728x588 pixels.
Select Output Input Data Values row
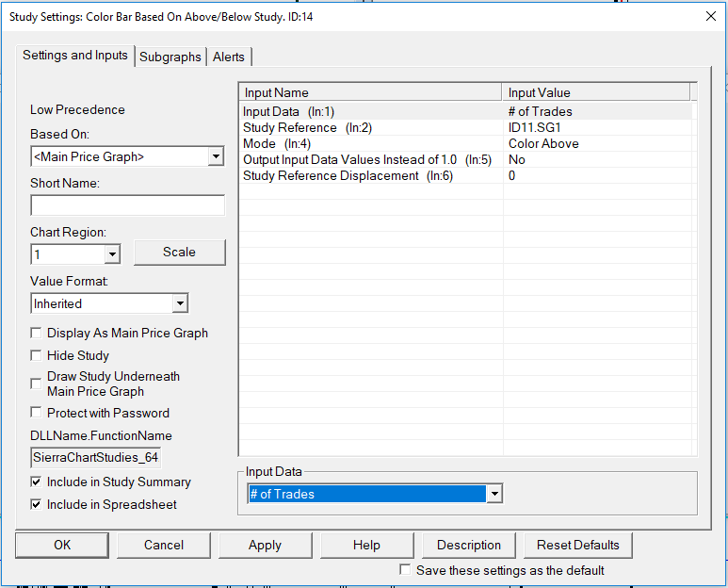[465, 160]
